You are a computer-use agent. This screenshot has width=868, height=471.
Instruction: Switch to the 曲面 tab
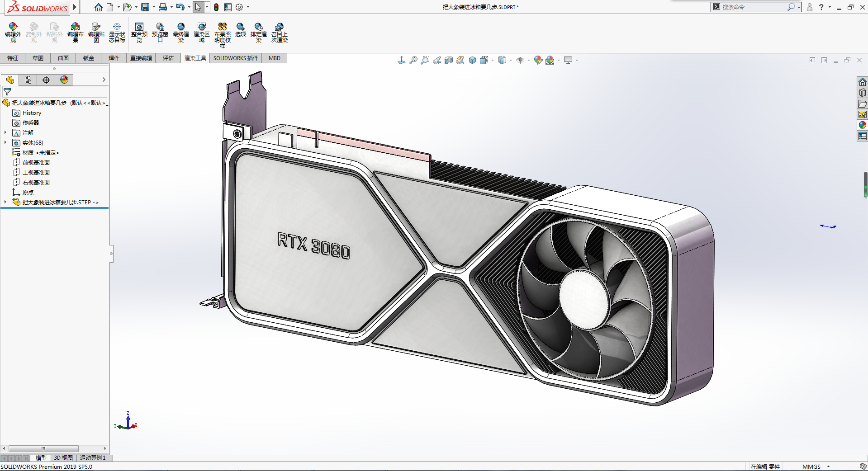click(x=63, y=58)
